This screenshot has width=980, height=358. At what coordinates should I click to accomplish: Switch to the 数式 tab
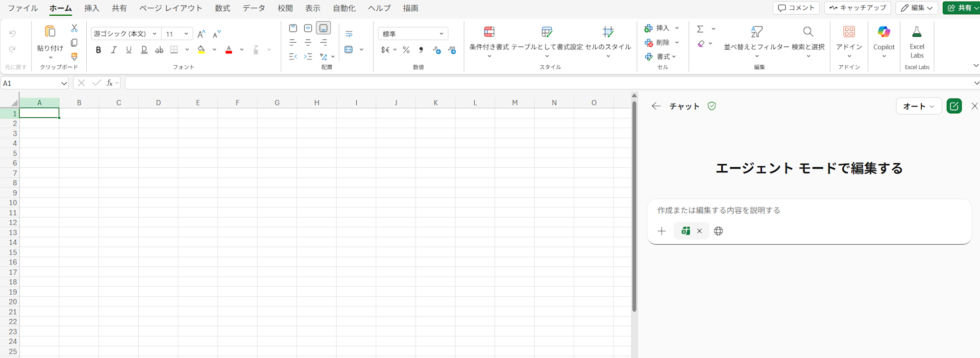point(222,8)
